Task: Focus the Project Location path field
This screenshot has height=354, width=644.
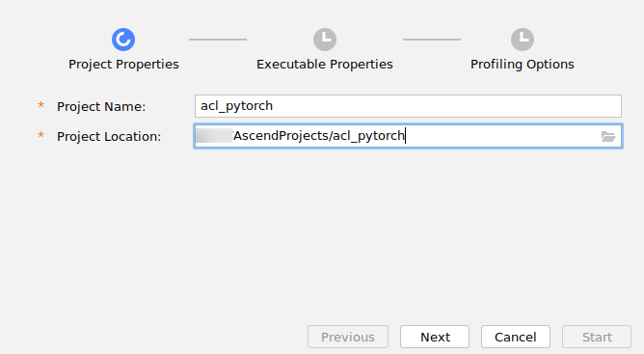Action: click(408, 136)
